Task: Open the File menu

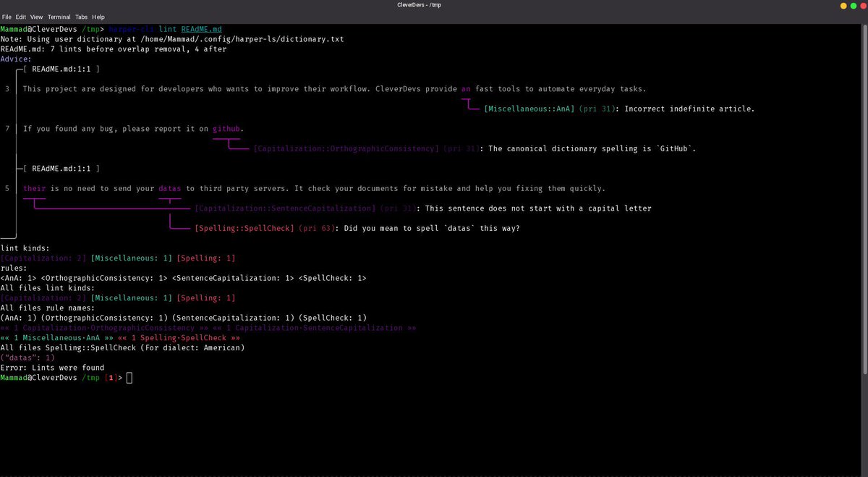Action: point(7,17)
